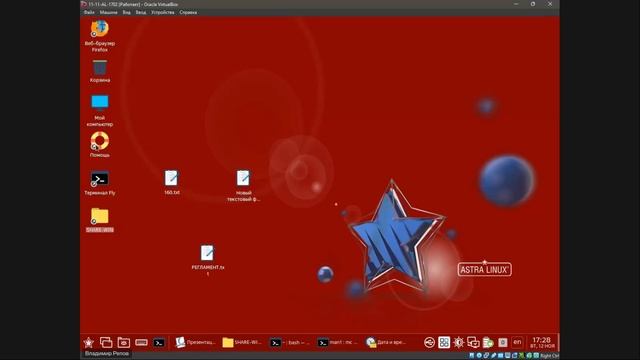Select the РЕГЛАМЕНТ.txt file on desktop
Image resolution: width=640 pixels, height=360 pixels.
point(207,253)
